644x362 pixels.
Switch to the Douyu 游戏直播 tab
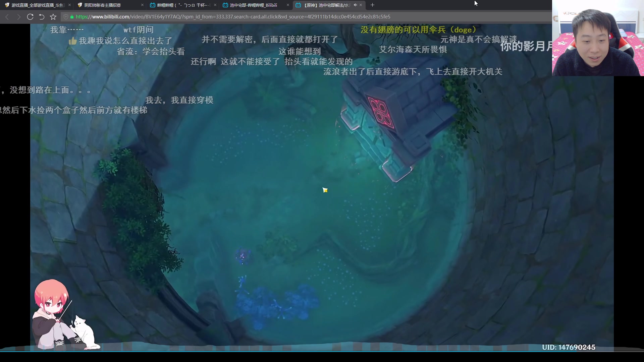click(37, 5)
